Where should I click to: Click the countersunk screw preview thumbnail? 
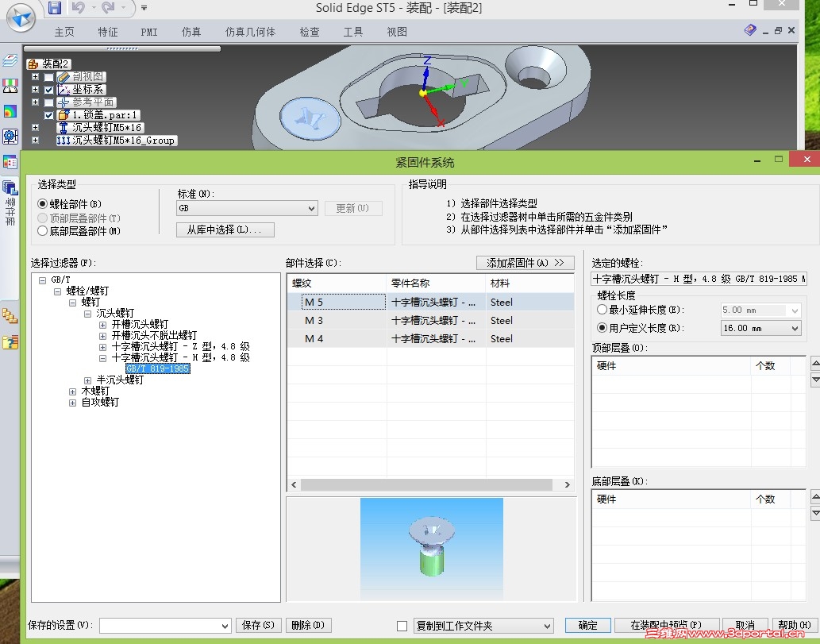(x=432, y=549)
